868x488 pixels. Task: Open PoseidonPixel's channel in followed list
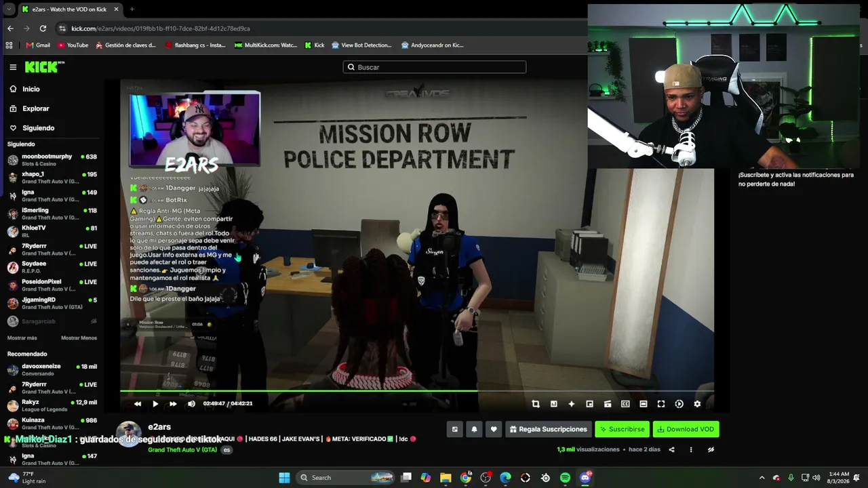52,285
